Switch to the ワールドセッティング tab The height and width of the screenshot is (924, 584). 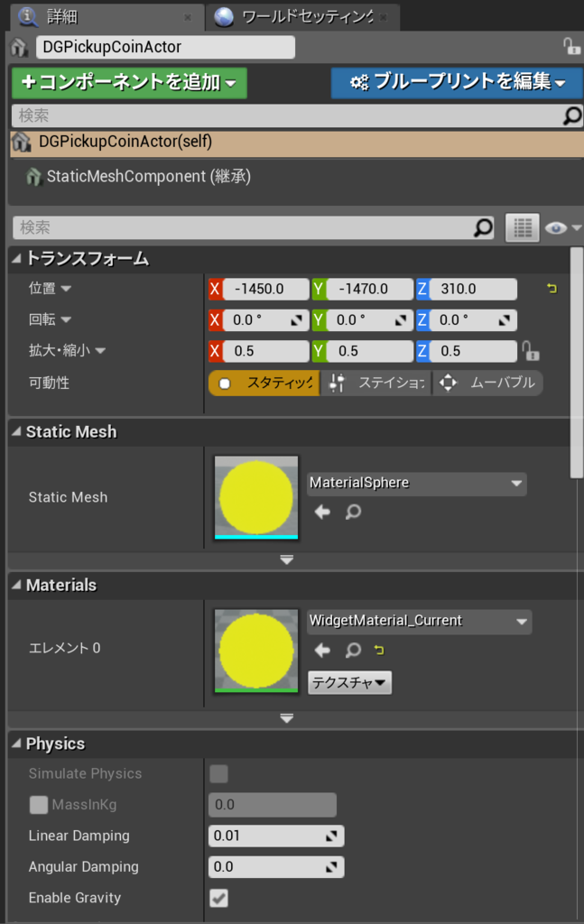click(303, 16)
